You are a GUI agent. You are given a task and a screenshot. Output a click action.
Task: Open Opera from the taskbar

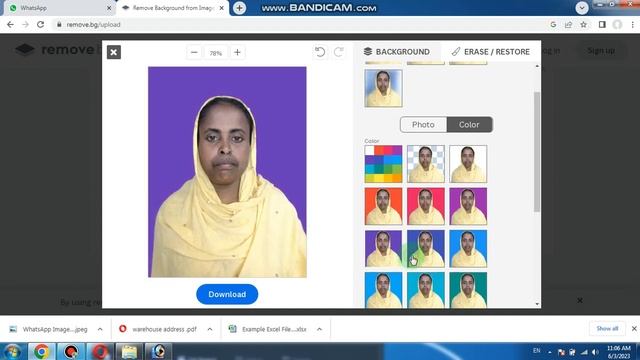(100, 351)
